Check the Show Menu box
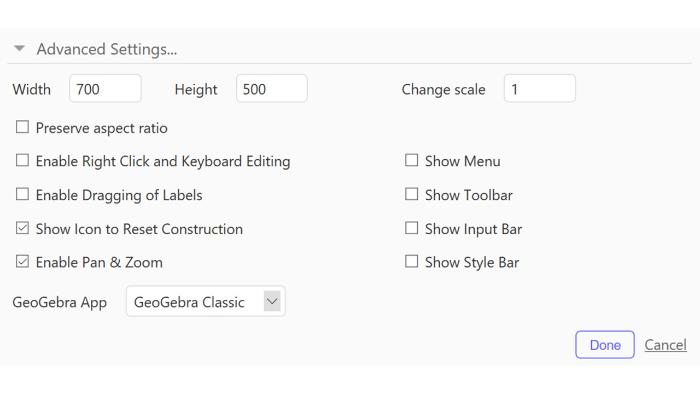The height and width of the screenshot is (394, 700). click(412, 161)
